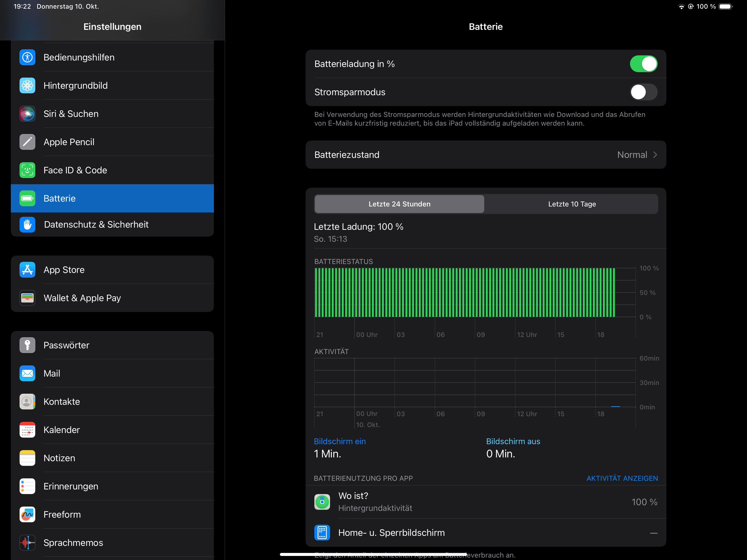747x560 pixels.
Task: Select the Apple Pencil icon
Action: coord(27,142)
